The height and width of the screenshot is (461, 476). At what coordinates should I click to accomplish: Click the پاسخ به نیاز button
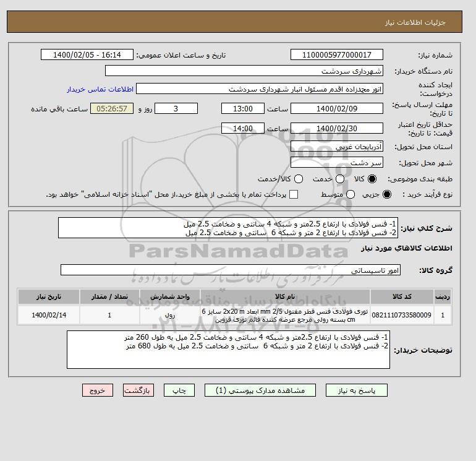(357, 390)
